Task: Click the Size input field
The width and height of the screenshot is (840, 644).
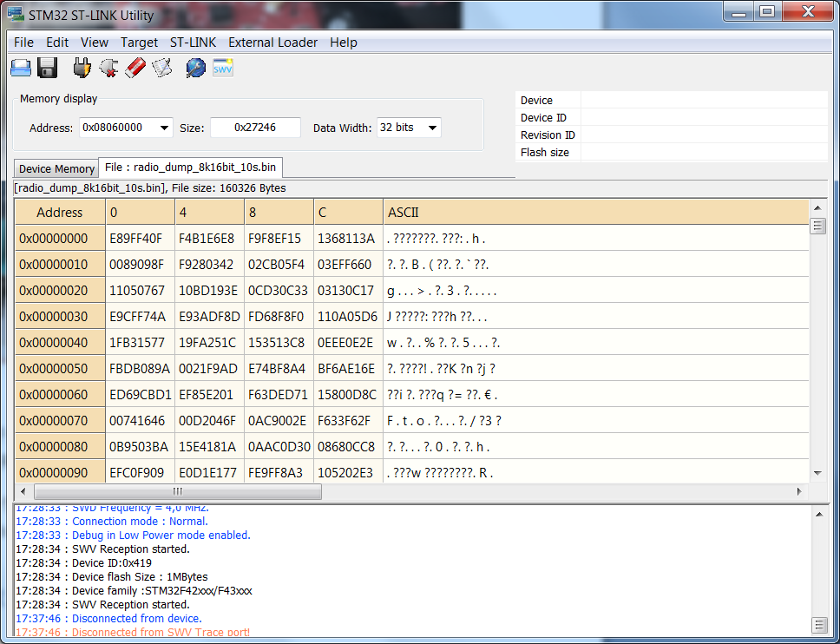Action: [255, 128]
